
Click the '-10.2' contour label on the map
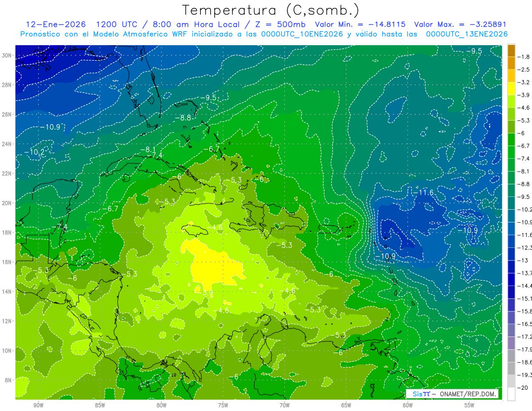(34, 152)
